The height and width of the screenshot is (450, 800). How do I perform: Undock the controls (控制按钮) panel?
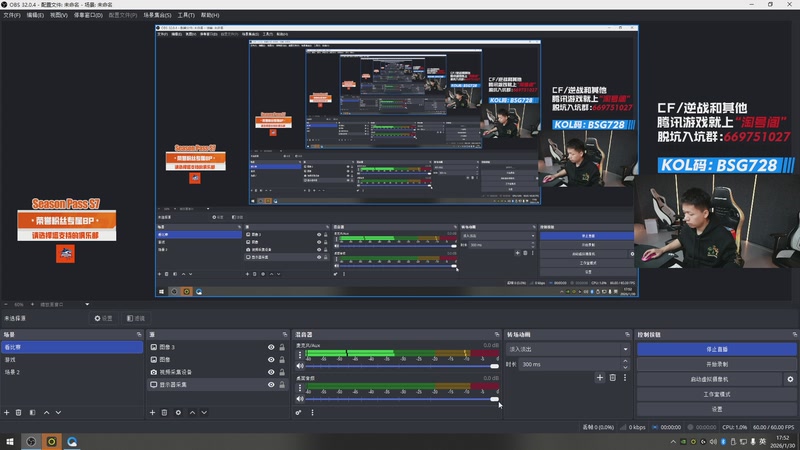tap(794, 334)
